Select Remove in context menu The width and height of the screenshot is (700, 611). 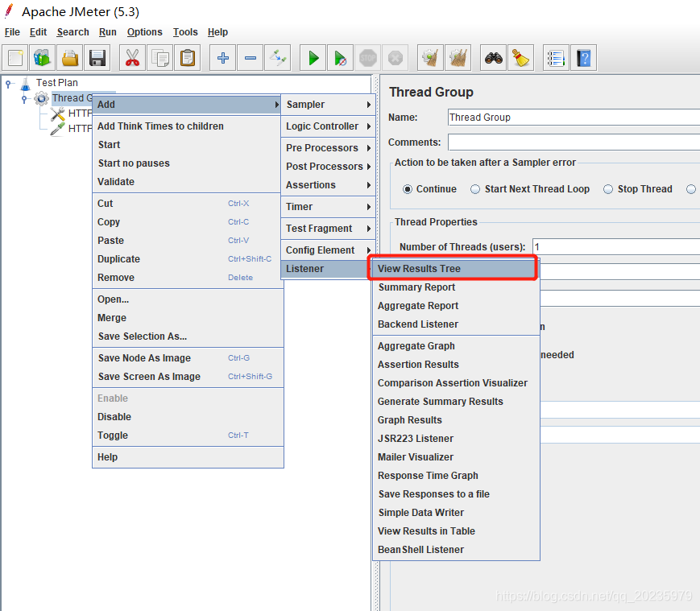pos(188,278)
